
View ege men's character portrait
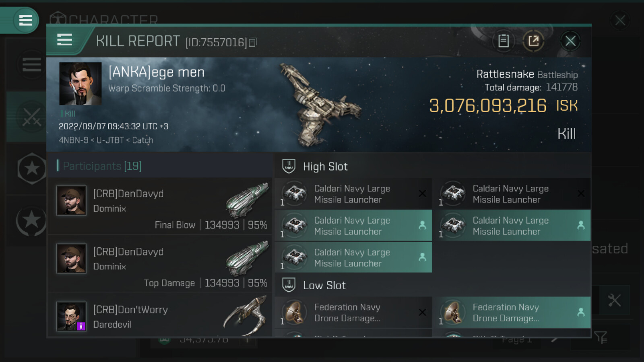[x=80, y=84]
